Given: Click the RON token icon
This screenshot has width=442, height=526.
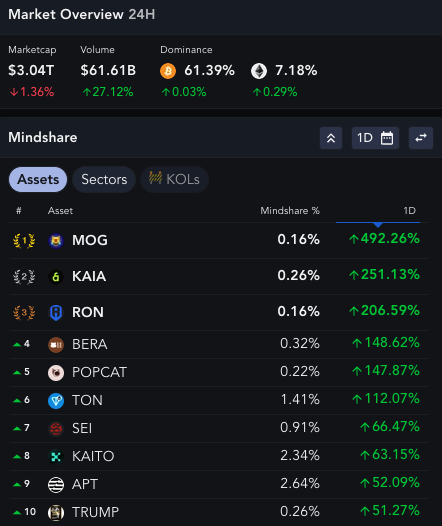Looking at the screenshot, I should click(x=56, y=313).
